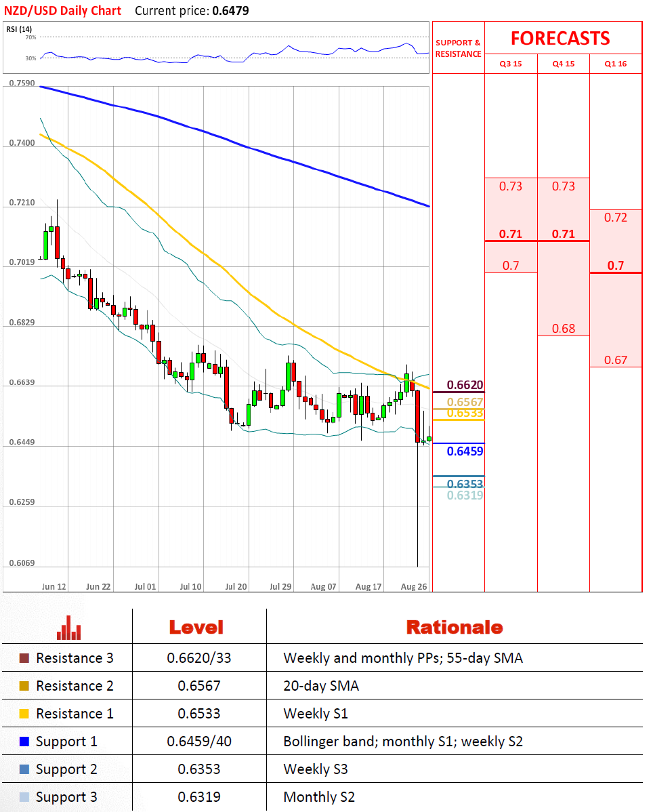Click the Support & Resistance column header
Viewport: 653px width, 812px height.
point(458,48)
